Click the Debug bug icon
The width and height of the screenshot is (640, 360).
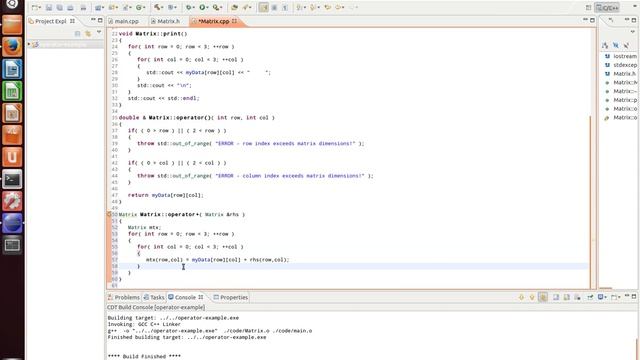click(x=189, y=7)
